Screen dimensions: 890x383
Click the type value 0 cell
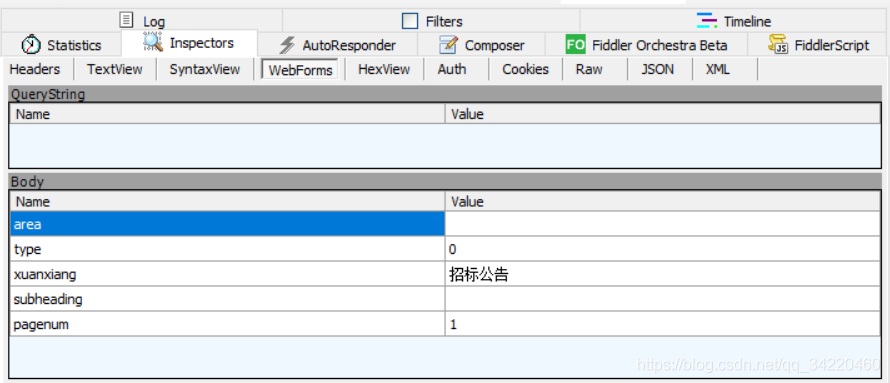click(663, 249)
